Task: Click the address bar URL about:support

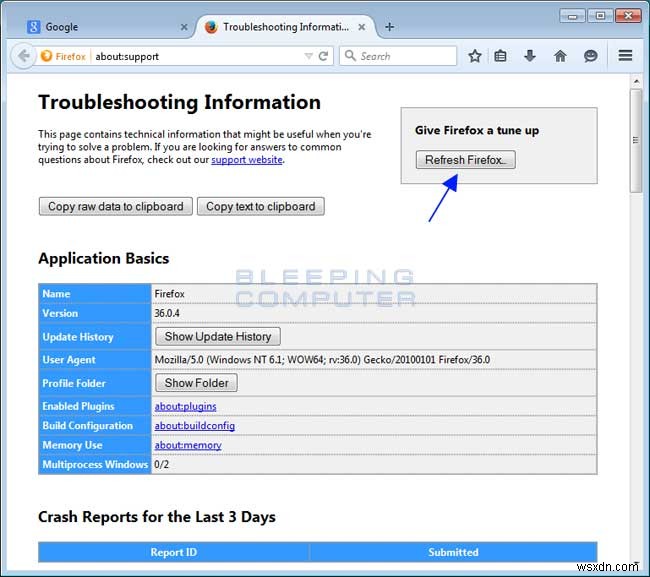Action: tap(127, 56)
